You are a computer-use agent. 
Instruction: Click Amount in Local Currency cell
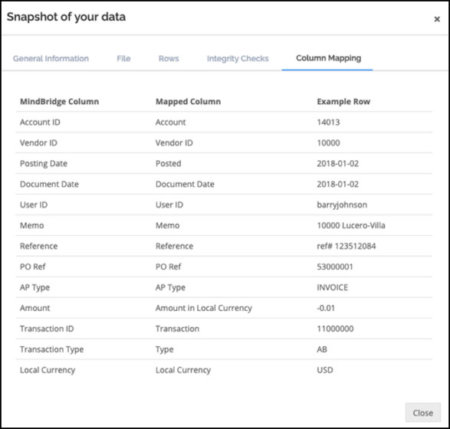(204, 308)
